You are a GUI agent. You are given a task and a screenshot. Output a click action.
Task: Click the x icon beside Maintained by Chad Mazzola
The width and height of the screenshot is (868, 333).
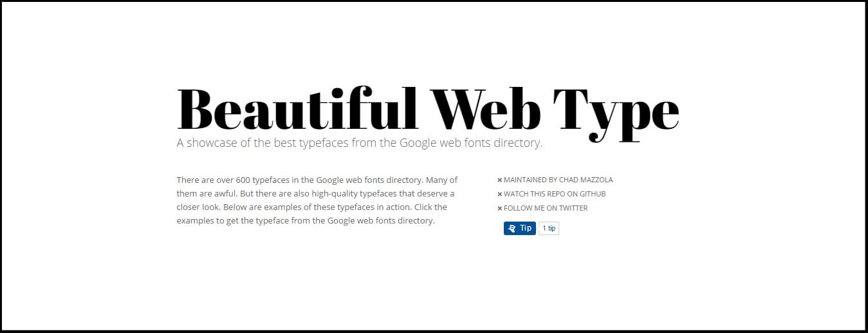[499, 180]
